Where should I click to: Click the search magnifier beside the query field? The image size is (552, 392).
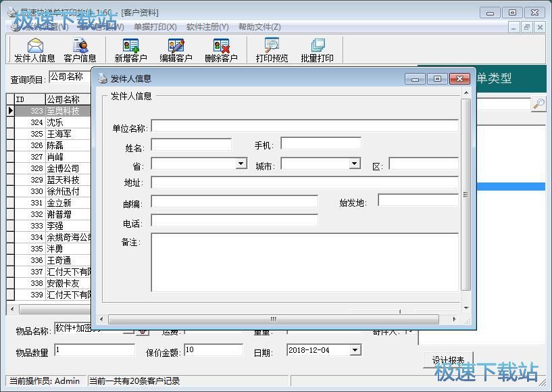[538, 103]
